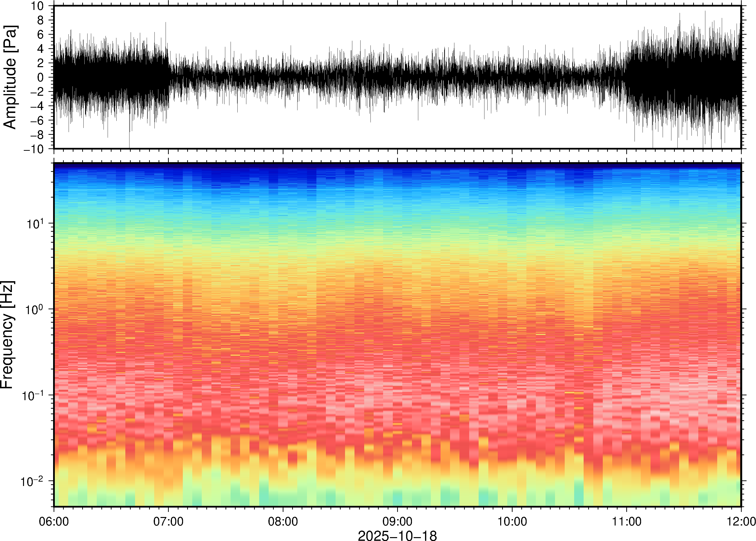Viewport: 756px width, 541px height.
Task: Click the 10⁻¹ frequency tick label
Action: click(33, 396)
